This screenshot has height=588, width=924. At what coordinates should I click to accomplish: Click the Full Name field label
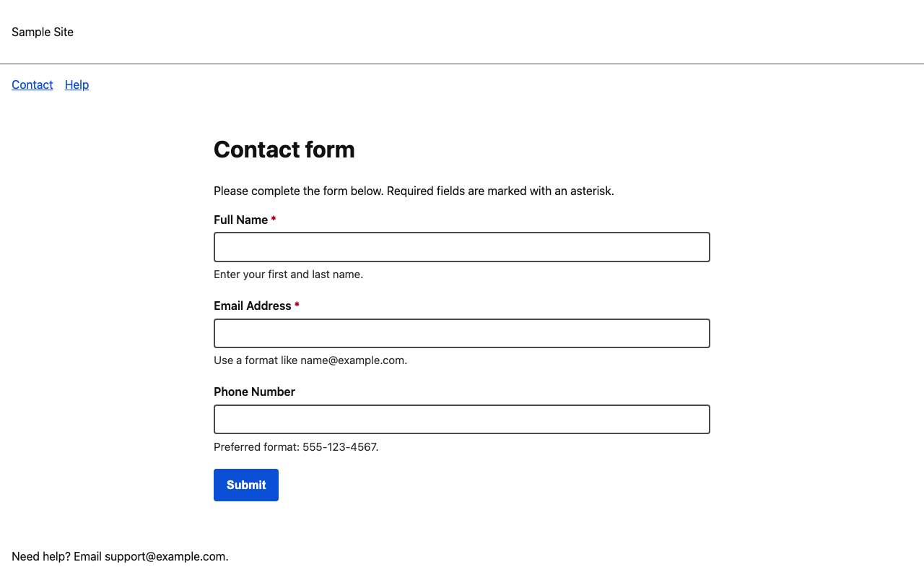click(240, 220)
